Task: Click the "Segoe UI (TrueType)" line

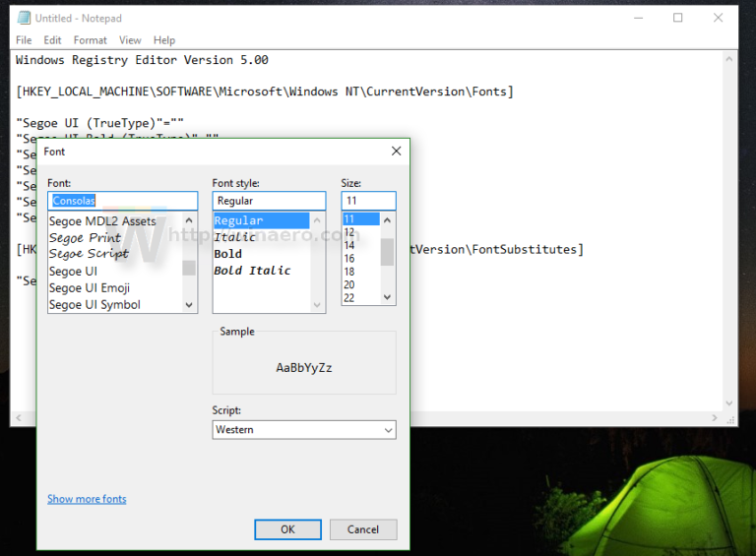Action: (99, 123)
